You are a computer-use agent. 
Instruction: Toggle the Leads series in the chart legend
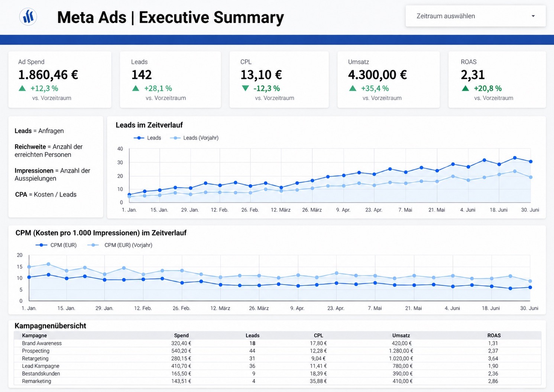coord(148,138)
